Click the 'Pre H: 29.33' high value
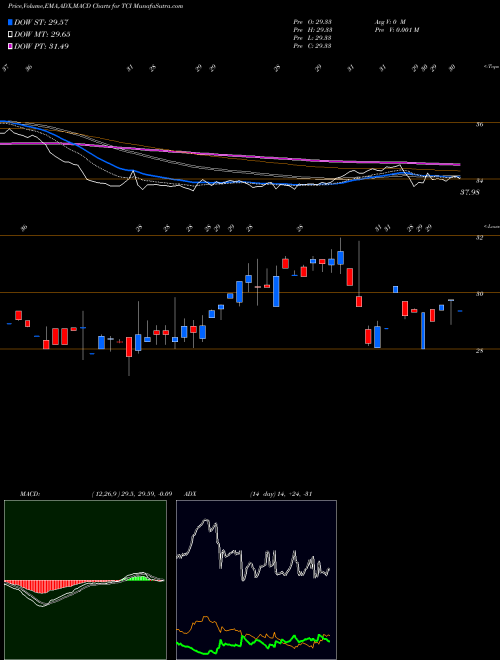This screenshot has width=500, height=660. (x=313, y=30)
